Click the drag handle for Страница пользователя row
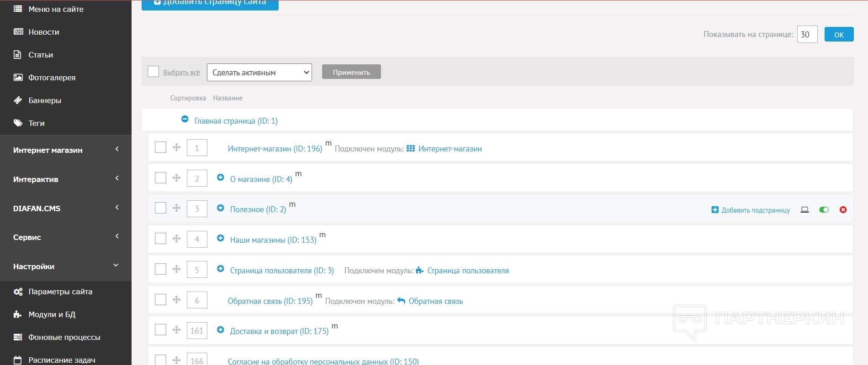Image resolution: width=868 pixels, height=365 pixels. tap(176, 269)
